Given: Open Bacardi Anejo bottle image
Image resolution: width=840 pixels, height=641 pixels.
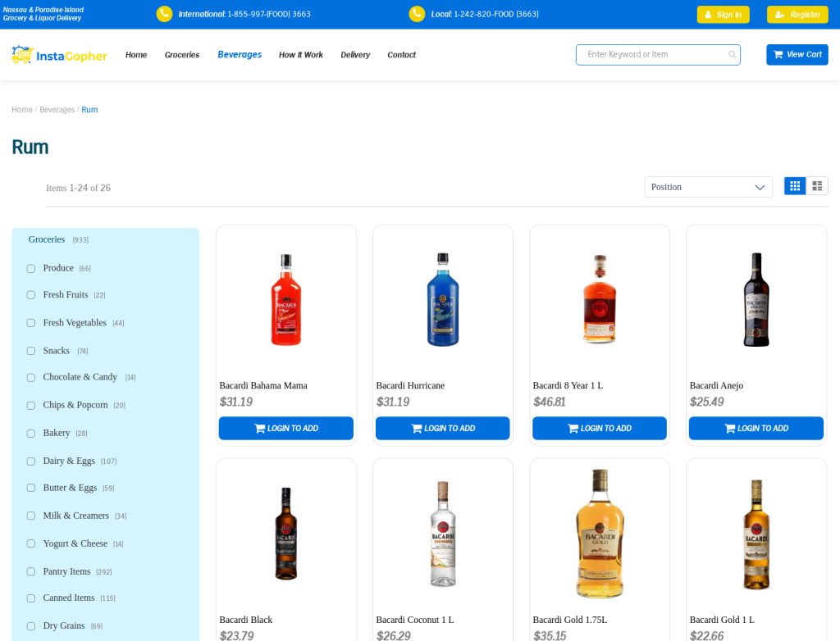Looking at the screenshot, I should (x=756, y=300).
